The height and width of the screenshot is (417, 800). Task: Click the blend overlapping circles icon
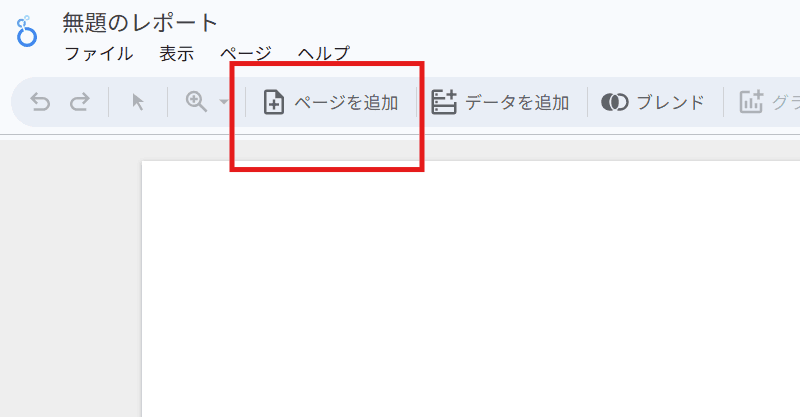[x=615, y=102]
